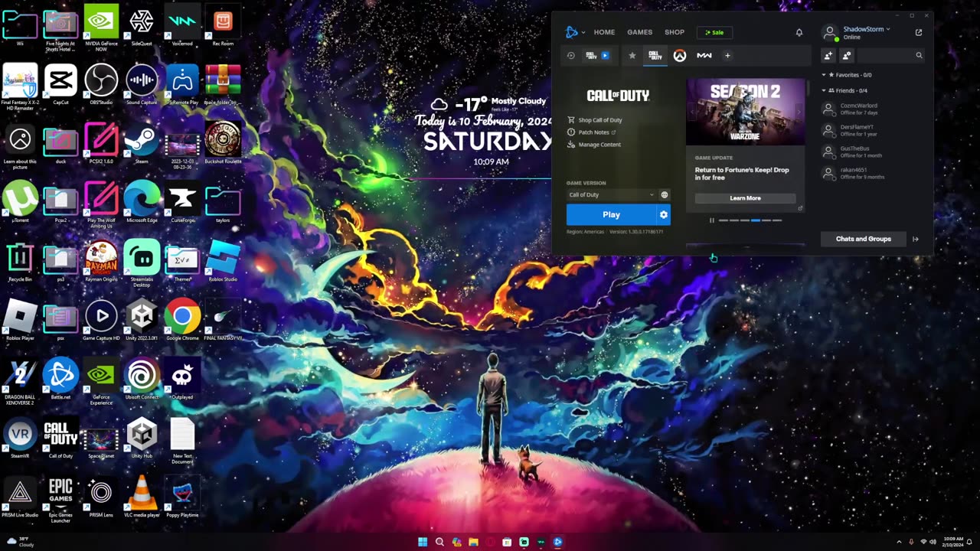This screenshot has height=551, width=980.
Task: Add a game with the plus icon
Action: point(727,55)
